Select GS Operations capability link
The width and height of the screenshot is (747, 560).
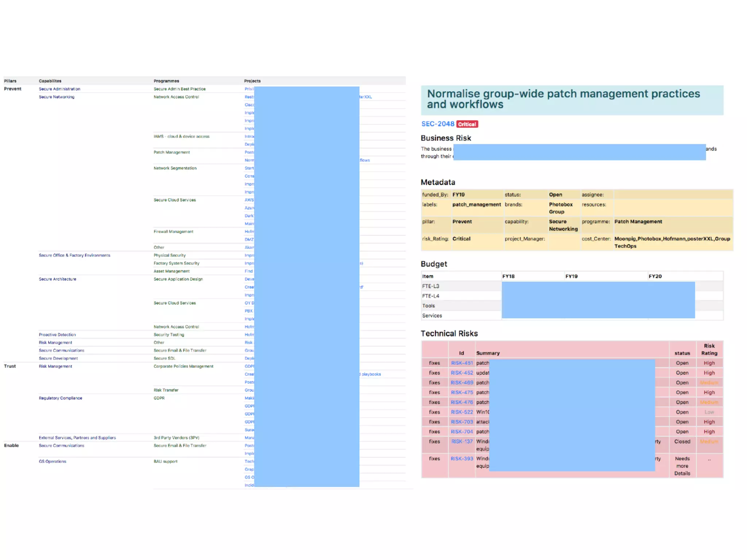(x=53, y=462)
